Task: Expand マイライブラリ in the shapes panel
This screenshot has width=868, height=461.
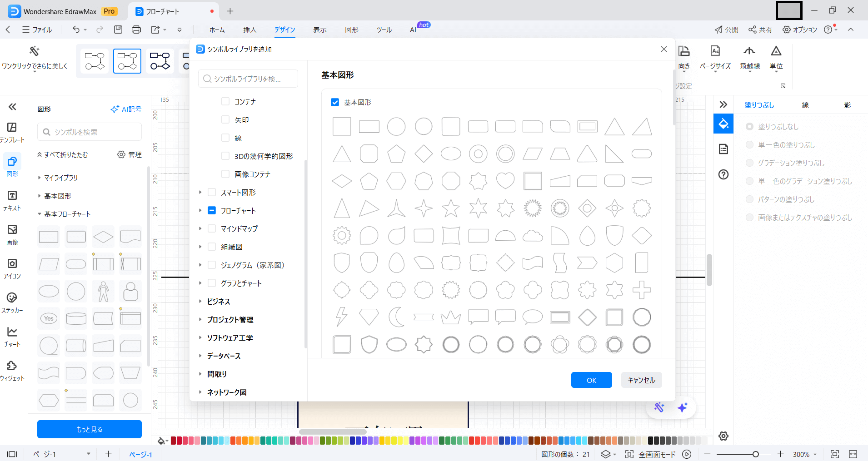Action: click(x=40, y=178)
